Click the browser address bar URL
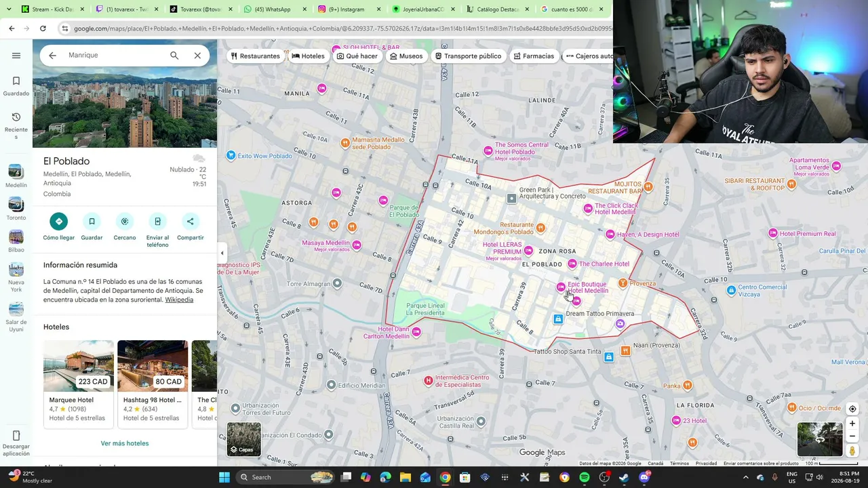 pos(342,28)
